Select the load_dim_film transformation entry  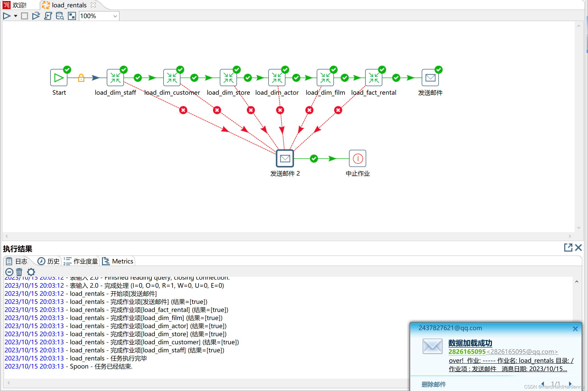[x=325, y=78]
